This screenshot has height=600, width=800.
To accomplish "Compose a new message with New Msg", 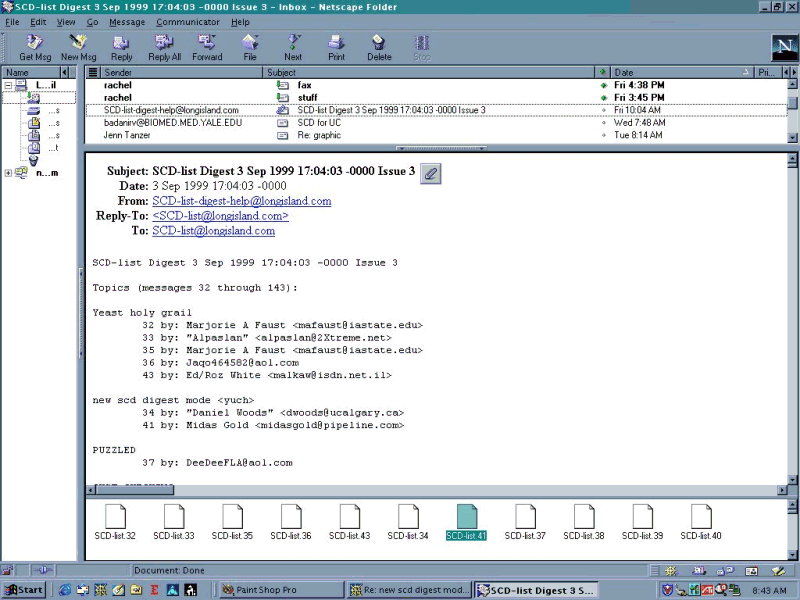I will [78, 47].
